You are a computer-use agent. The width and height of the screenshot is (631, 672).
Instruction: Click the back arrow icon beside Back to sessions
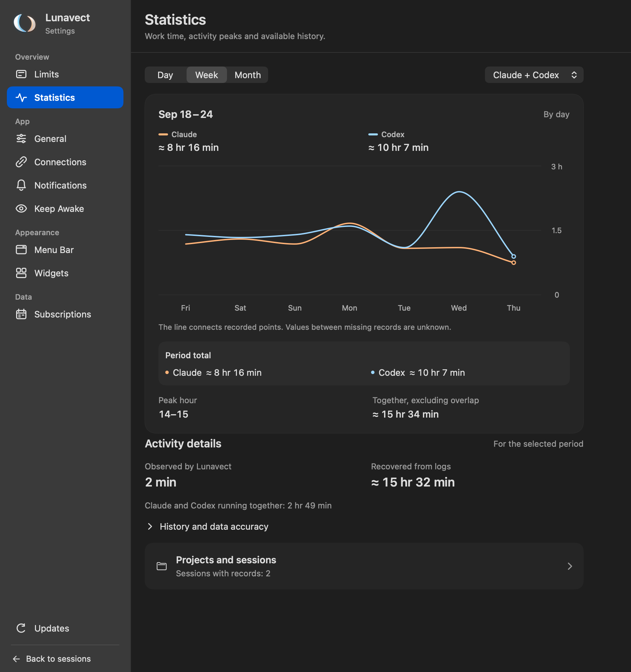click(16, 659)
